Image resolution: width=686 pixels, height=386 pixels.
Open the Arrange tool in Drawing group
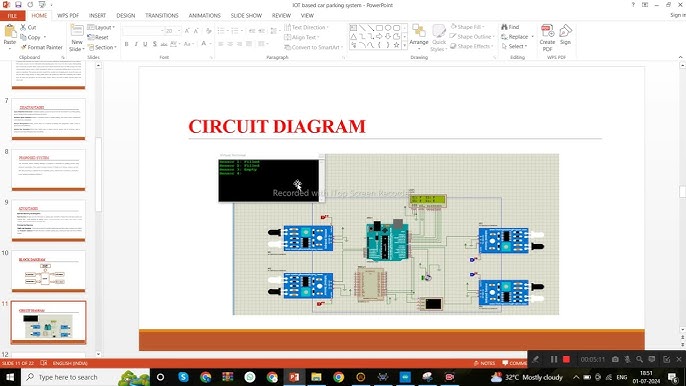point(419,35)
